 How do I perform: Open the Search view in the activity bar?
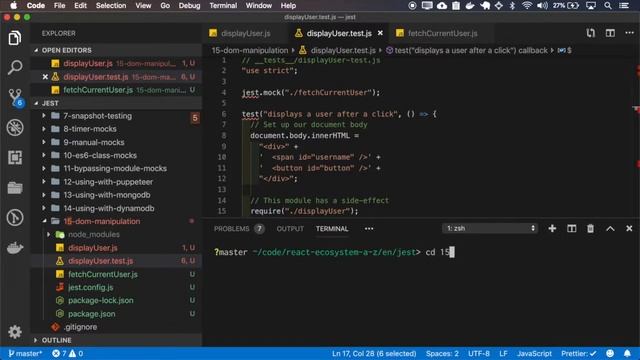[x=15, y=67]
